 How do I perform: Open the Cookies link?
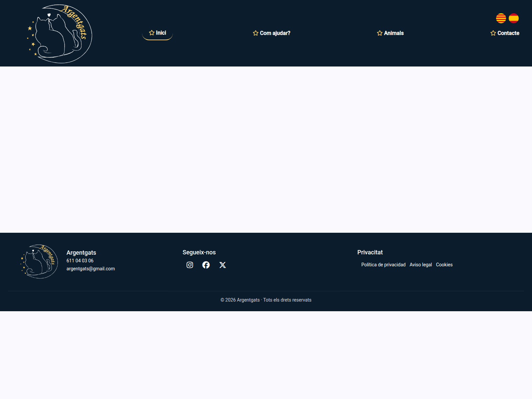444,265
